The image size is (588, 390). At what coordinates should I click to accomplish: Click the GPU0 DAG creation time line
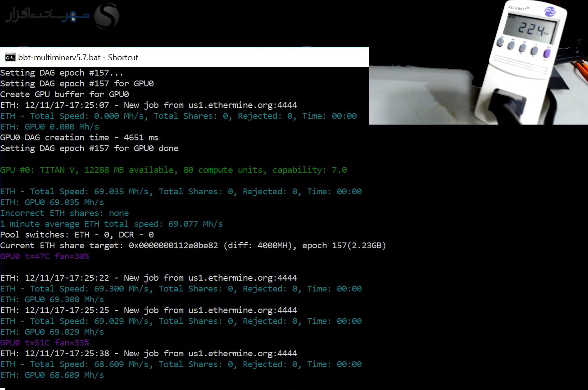click(x=79, y=138)
